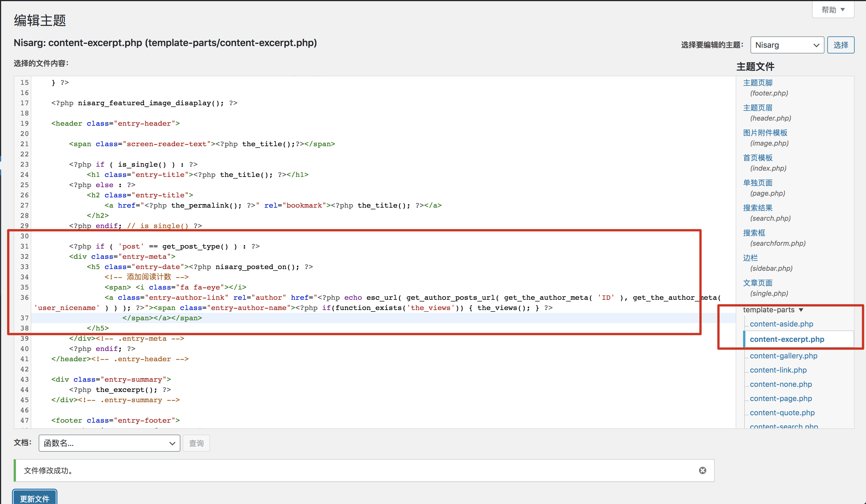Image resolution: width=866 pixels, height=504 pixels.
Task: Open content-quote.php in template-parts
Action: coord(782,413)
